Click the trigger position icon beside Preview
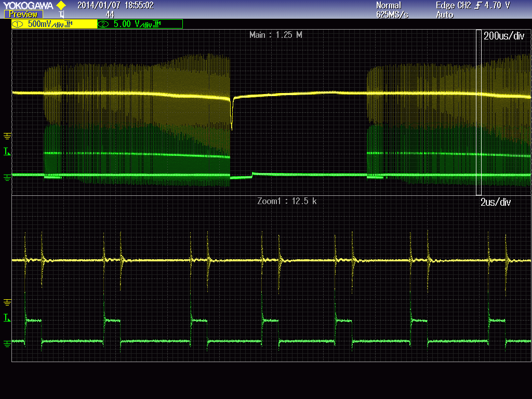This screenshot has width=532, height=399. (61, 15)
